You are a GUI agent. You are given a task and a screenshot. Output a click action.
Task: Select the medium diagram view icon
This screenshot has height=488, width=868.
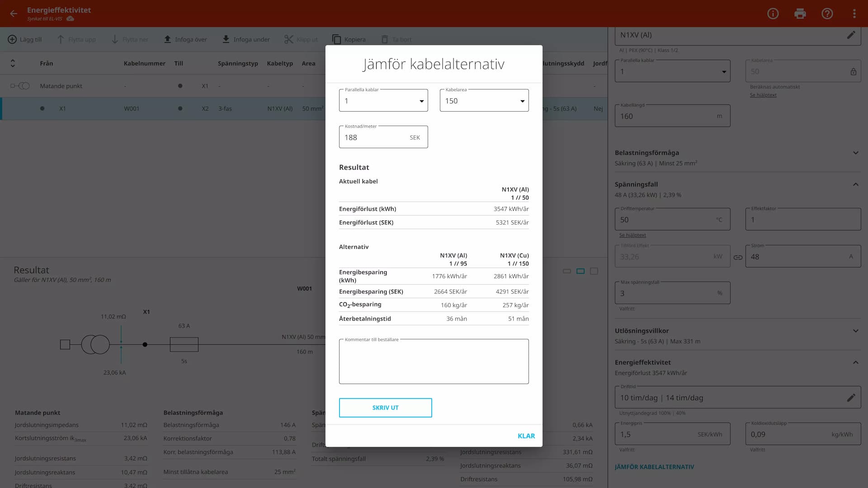click(x=580, y=271)
